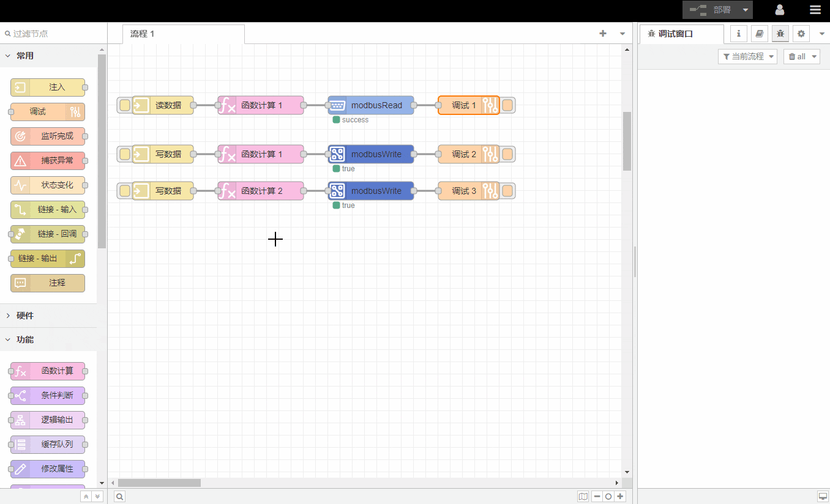The height and width of the screenshot is (504, 830).
Task: Select the 流程 1 flow tab
Action: point(143,34)
